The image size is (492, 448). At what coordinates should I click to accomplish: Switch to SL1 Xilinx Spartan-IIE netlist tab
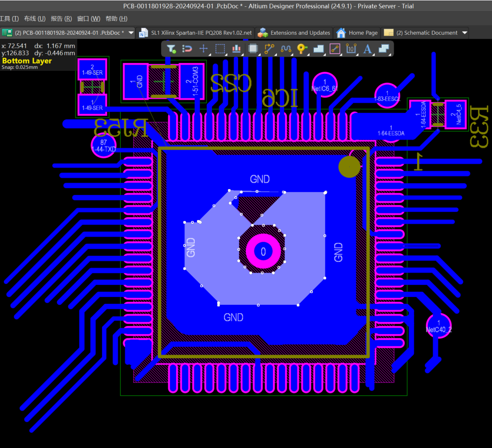point(196,33)
